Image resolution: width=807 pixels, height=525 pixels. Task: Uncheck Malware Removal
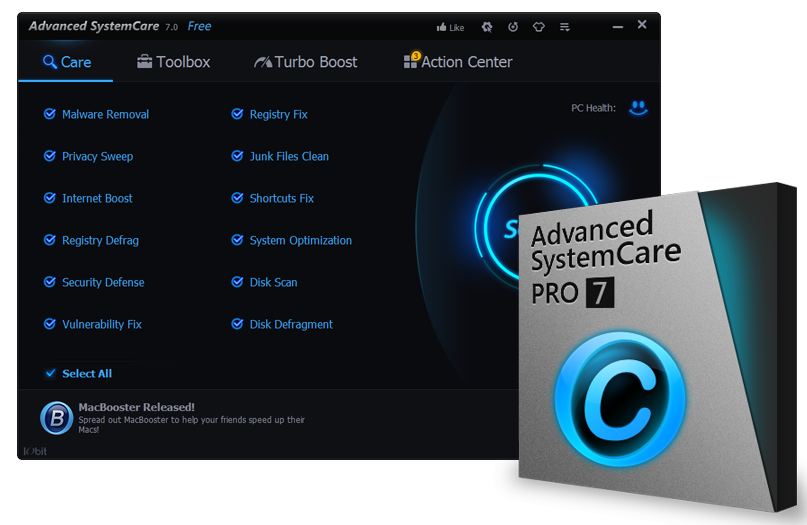[x=49, y=114]
